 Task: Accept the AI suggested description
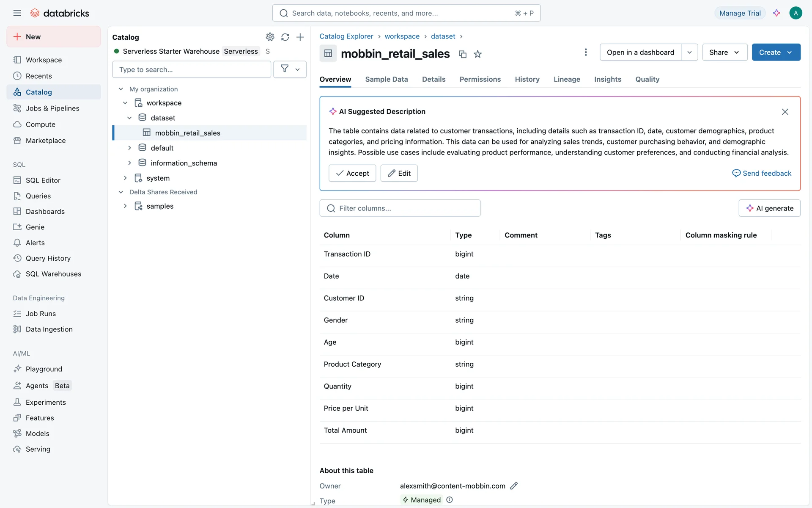352,173
